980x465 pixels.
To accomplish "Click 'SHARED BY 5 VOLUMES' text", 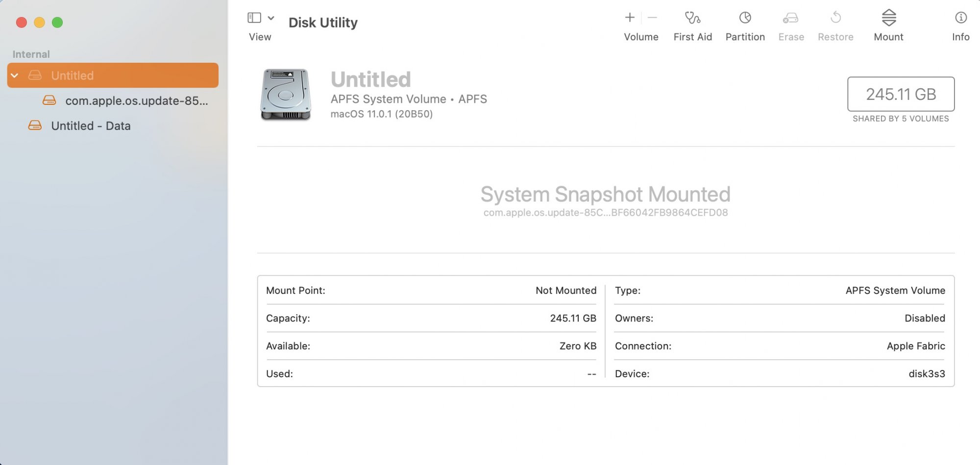I will (901, 119).
